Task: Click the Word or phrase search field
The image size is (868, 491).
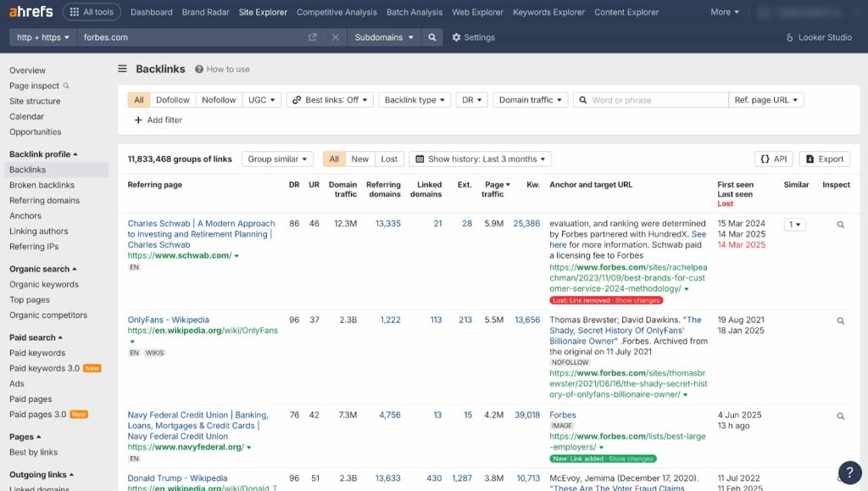Action: pyautogui.click(x=650, y=99)
